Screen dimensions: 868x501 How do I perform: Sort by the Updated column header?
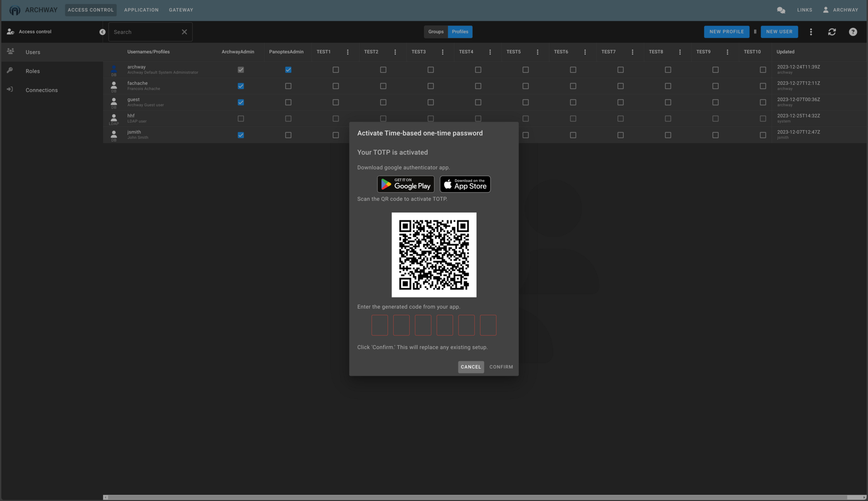coord(785,52)
